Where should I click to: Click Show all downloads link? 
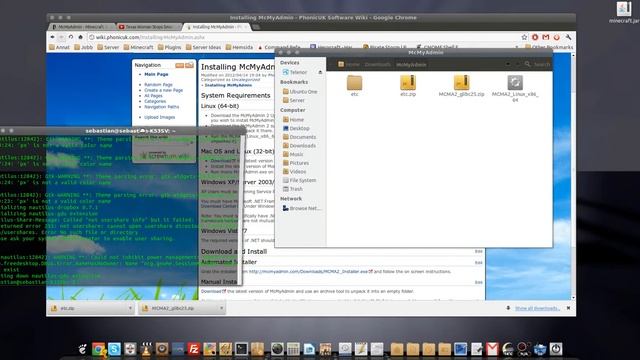tap(537, 308)
